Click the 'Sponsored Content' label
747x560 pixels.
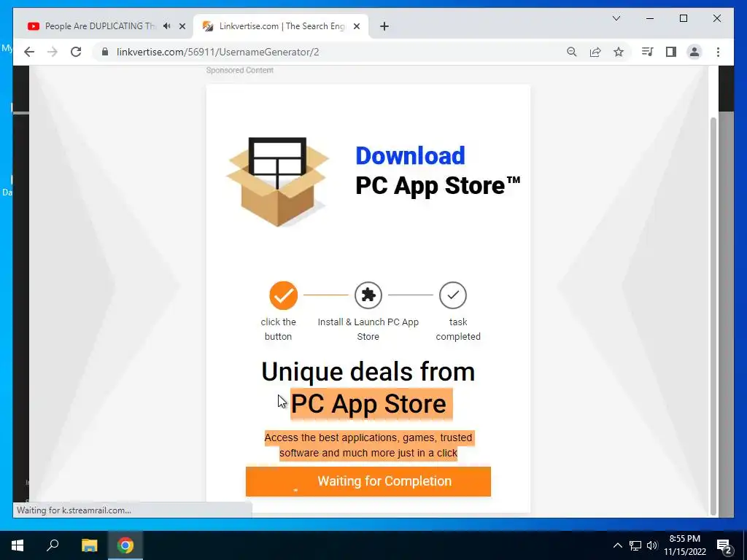(x=239, y=71)
